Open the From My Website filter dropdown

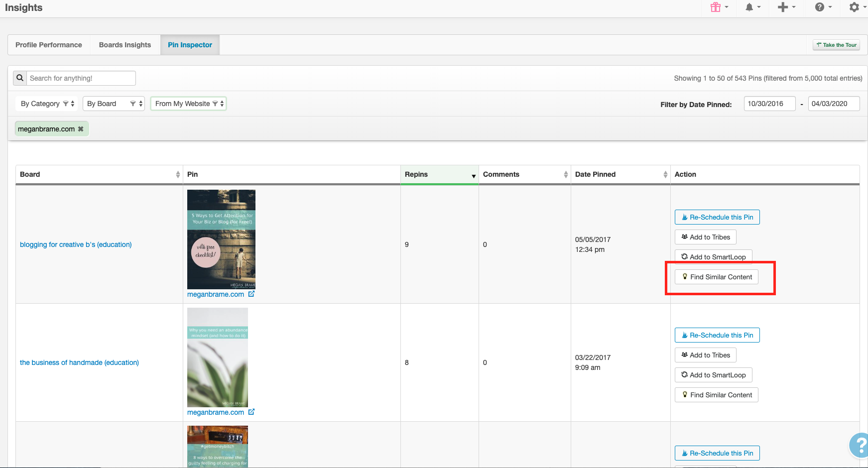pos(188,104)
